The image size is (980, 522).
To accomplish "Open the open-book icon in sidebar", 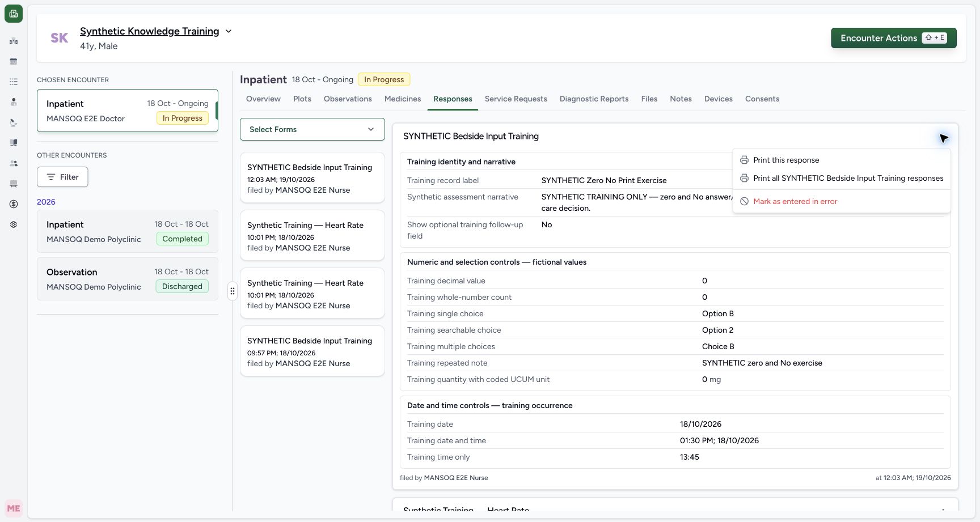I will (x=14, y=143).
